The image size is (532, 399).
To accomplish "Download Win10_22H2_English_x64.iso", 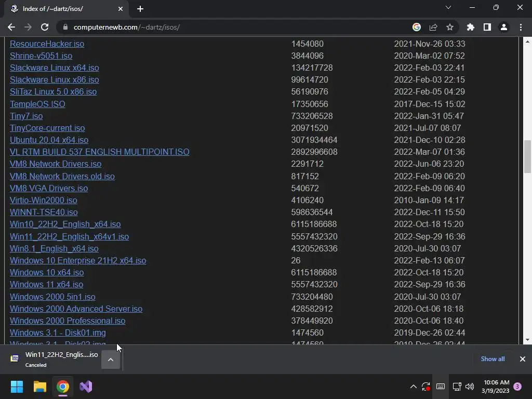I will [x=65, y=224].
